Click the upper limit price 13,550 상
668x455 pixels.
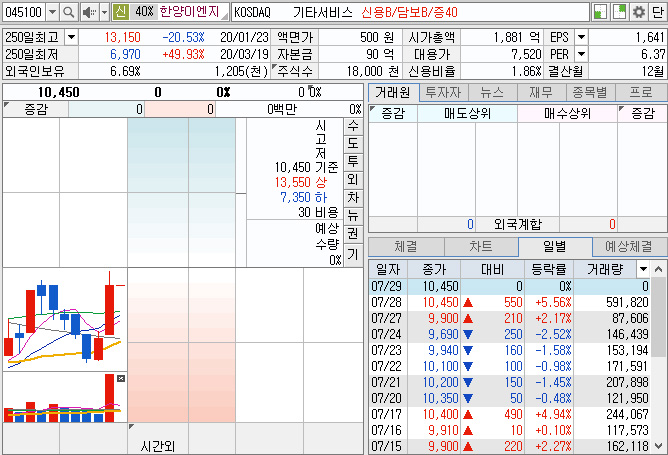tap(301, 182)
